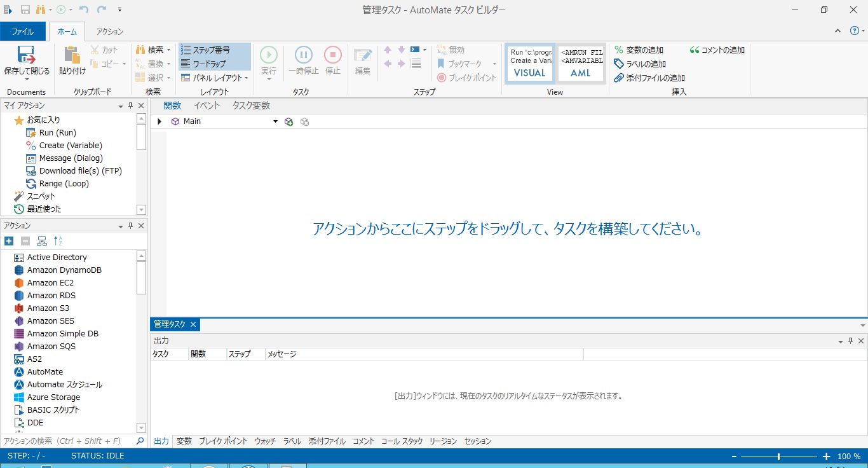Open the コール スタック bottom tab
Viewport: 868px width, 468px height.
point(402,441)
